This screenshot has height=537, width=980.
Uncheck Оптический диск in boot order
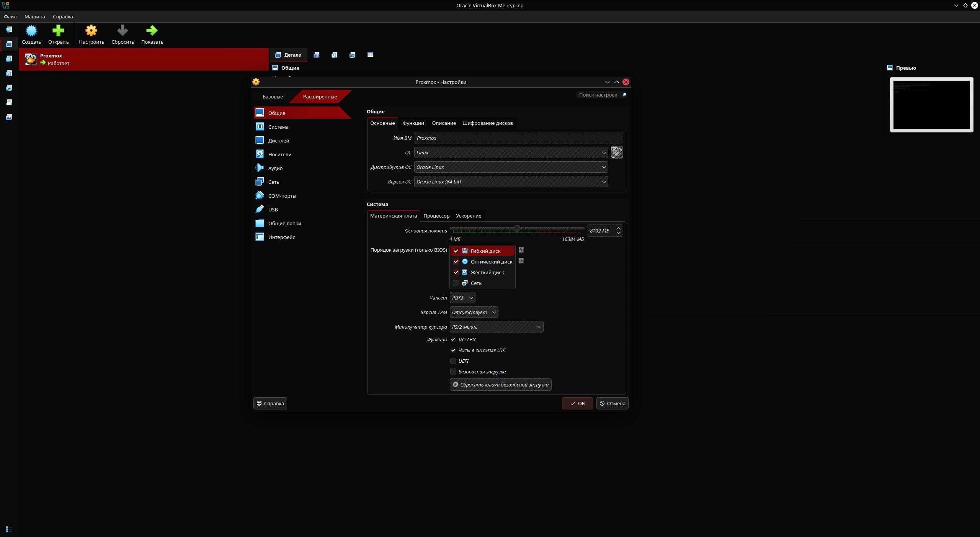coord(456,262)
